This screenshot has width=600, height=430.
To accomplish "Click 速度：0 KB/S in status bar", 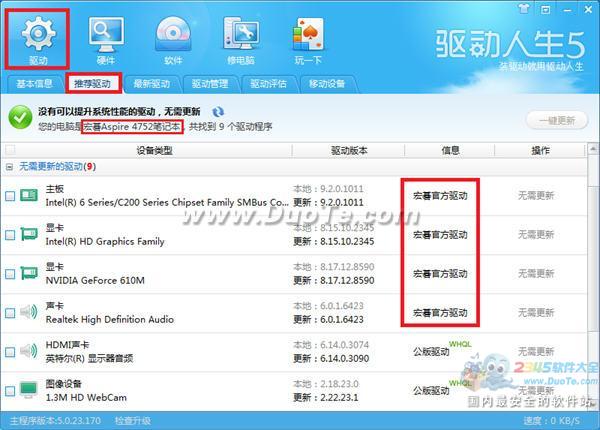I will [551, 421].
